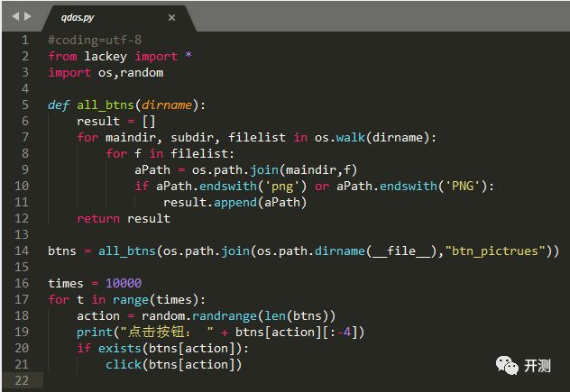Viewport: 570px width, 392px height.
Task: Click the click(btns[action]) call
Action: [173, 364]
